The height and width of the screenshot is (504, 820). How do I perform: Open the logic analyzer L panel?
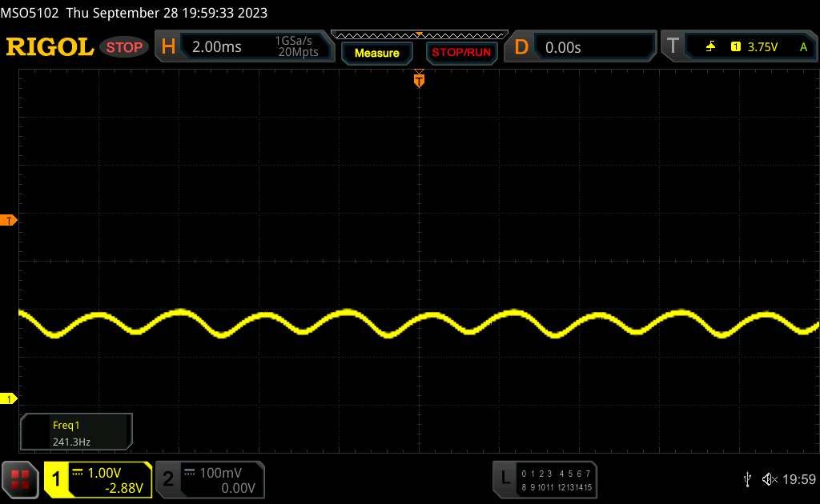[x=504, y=478]
